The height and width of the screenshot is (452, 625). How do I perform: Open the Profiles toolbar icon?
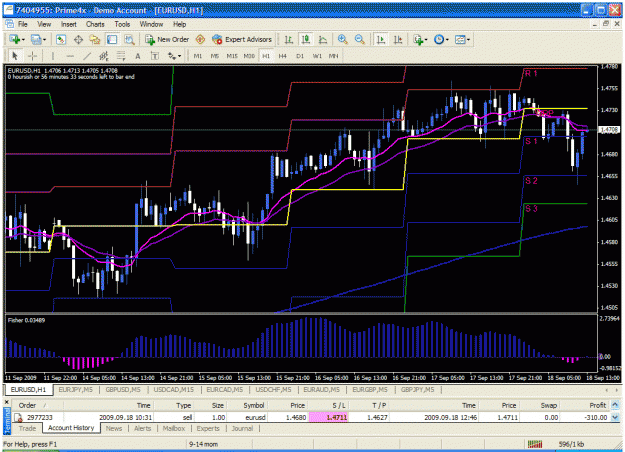pyautogui.click(x=36, y=39)
